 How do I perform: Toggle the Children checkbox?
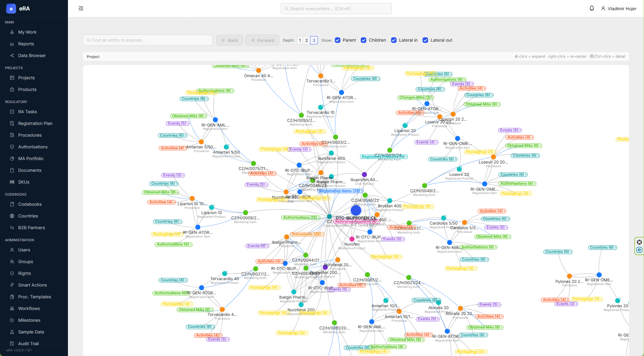click(364, 40)
